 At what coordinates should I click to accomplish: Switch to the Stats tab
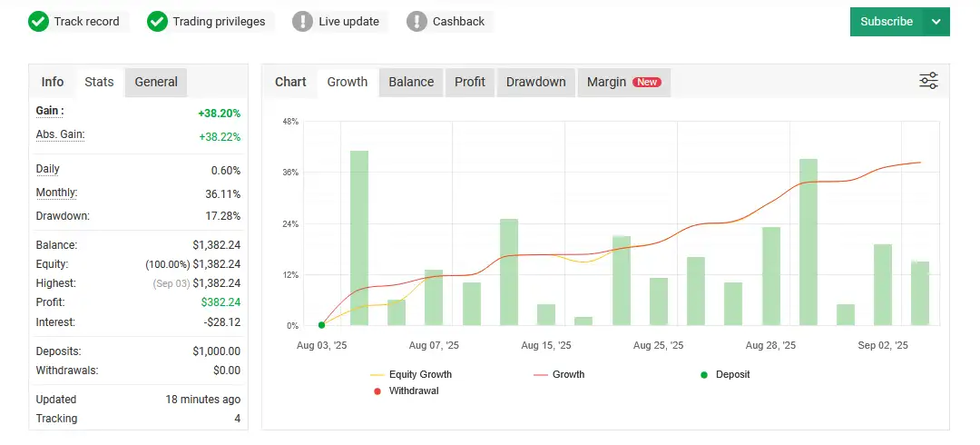99,82
